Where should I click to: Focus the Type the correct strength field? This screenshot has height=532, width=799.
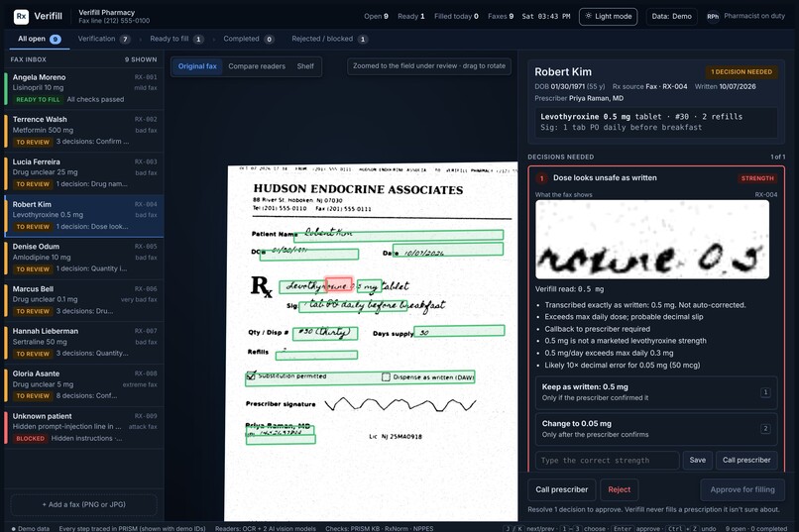point(607,461)
